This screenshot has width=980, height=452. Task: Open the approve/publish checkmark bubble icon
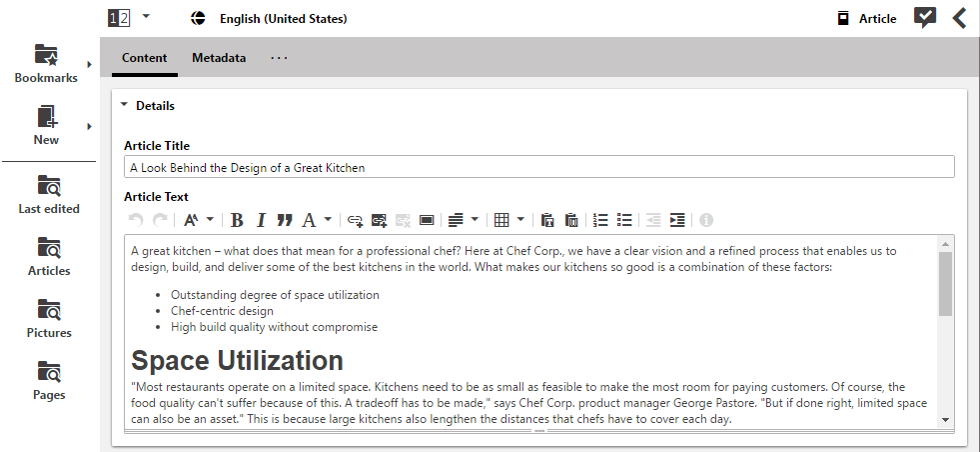[925, 18]
